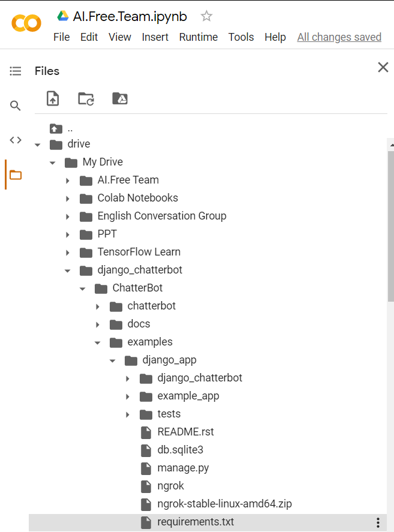Open the table of contents sidebar icon

pos(15,71)
